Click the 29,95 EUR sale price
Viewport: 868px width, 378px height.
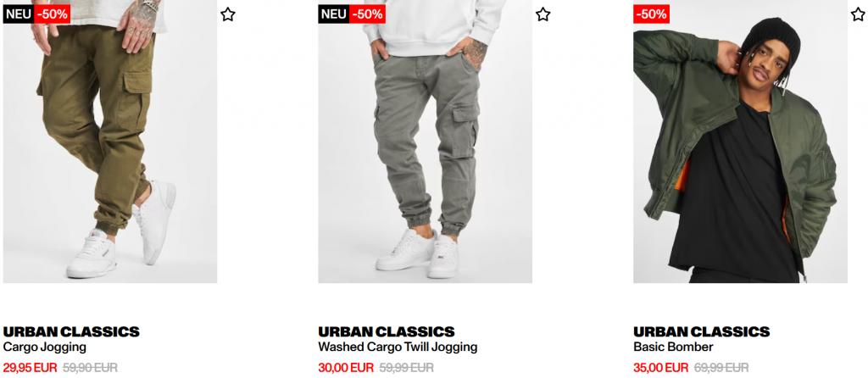pos(30,368)
